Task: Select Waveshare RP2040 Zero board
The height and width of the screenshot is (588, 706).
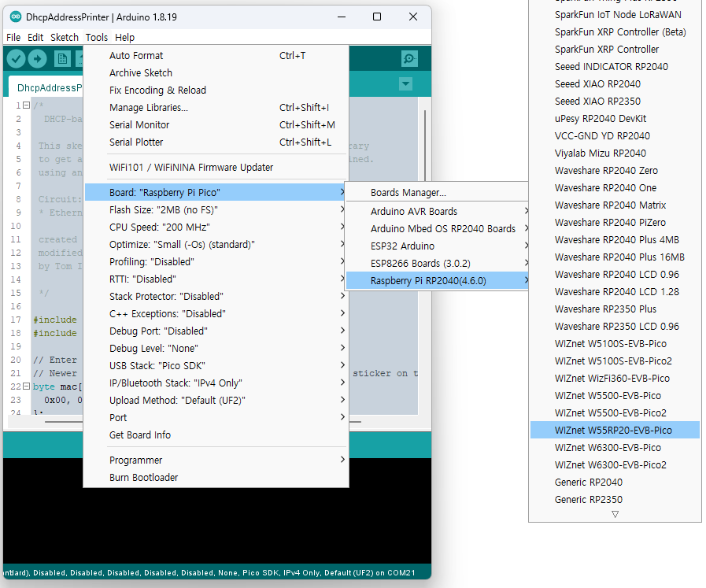Action: (x=615, y=171)
